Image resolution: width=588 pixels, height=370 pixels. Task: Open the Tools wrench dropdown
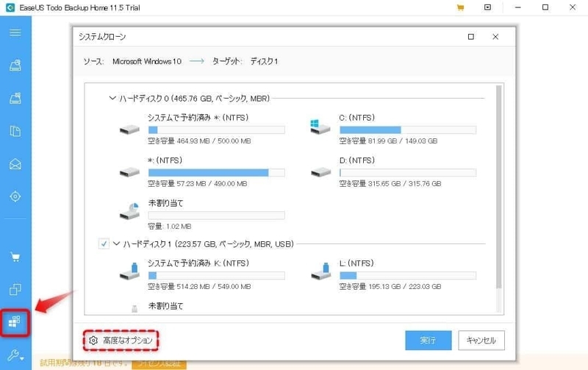click(x=15, y=355)
